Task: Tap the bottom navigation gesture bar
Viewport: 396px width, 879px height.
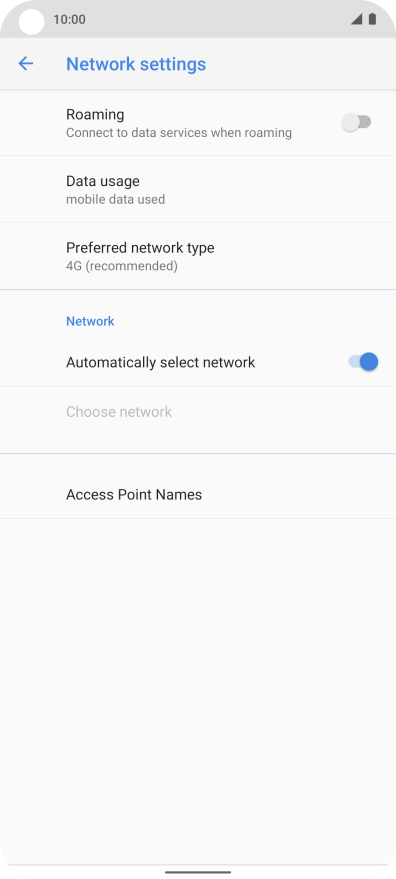Action: click(x=198, y=872)
